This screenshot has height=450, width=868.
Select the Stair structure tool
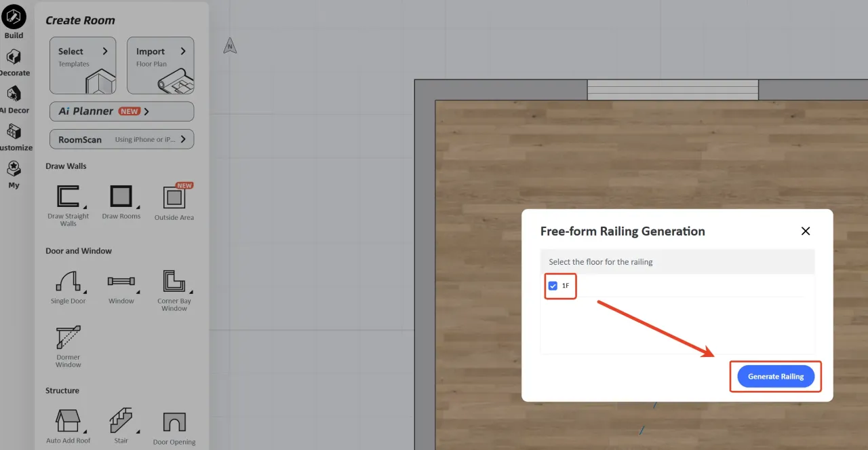[121, 421]
